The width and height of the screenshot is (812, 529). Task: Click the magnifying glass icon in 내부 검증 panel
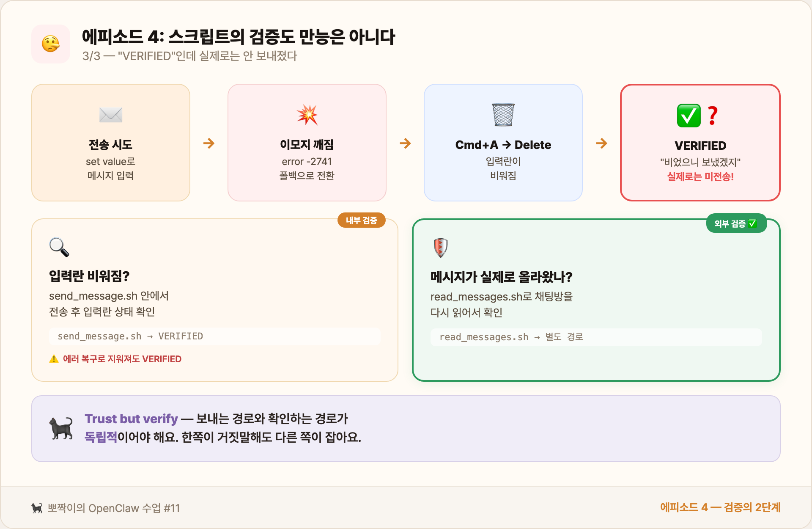[x=60, y=248]
